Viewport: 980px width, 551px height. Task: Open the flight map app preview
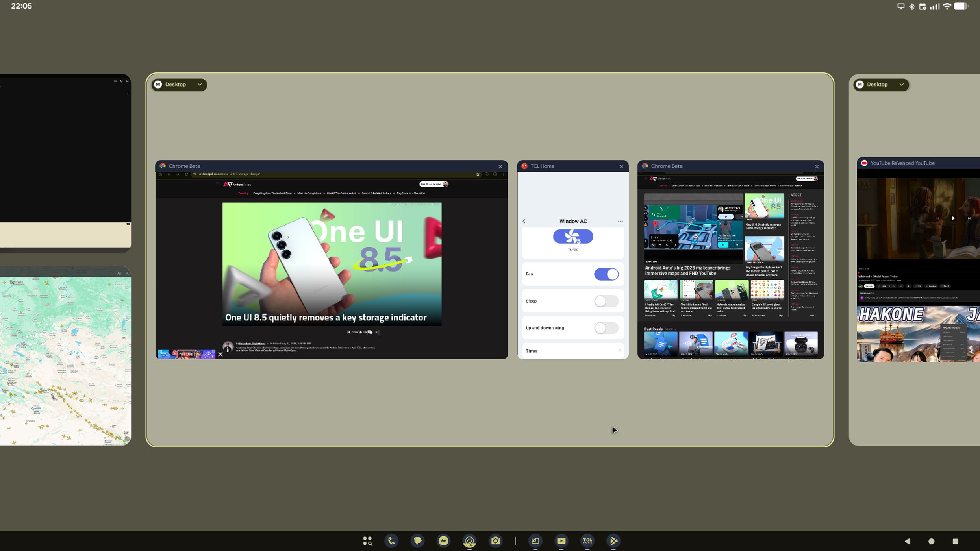click(x=65, y=356)
